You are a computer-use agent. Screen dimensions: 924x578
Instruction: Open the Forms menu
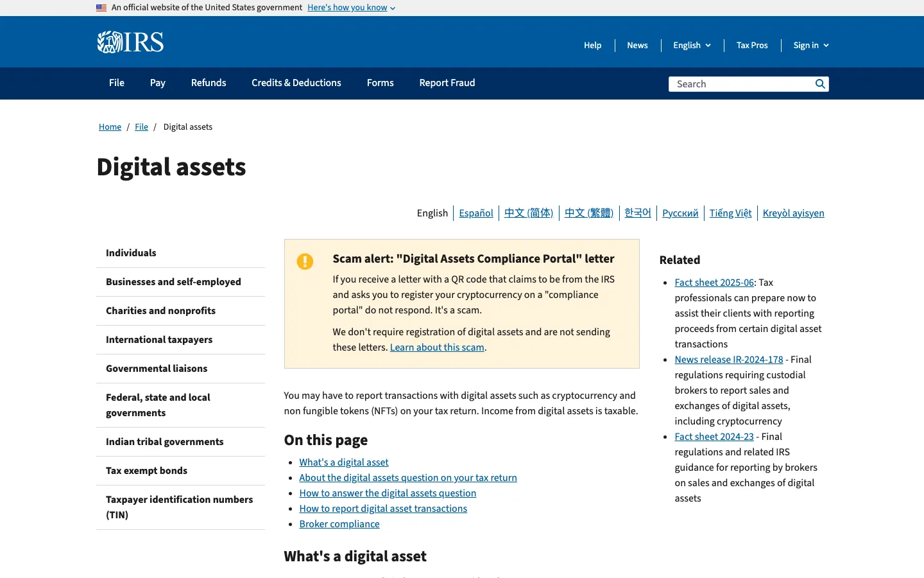381,83
